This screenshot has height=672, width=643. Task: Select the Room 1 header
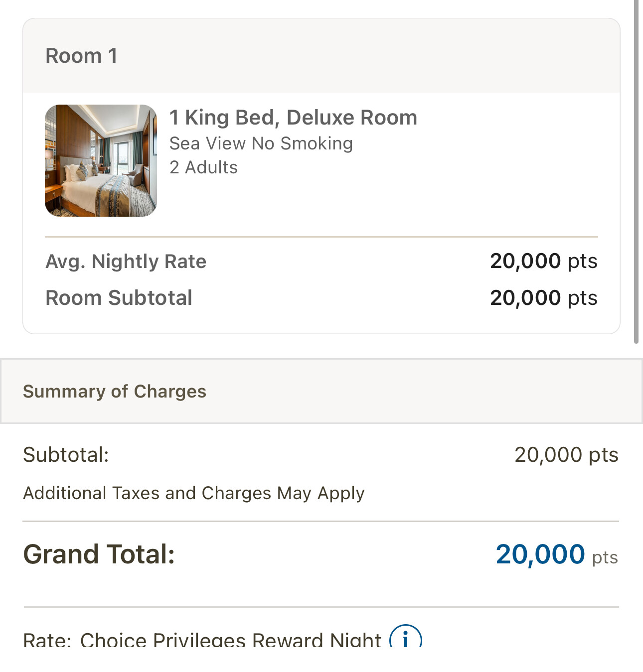pyautogui.click(x=321, y=56)
